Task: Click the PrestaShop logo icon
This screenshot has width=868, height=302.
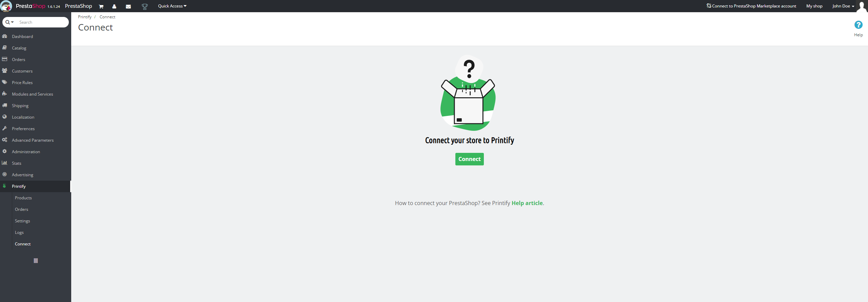Action: (x=6, y=6)
